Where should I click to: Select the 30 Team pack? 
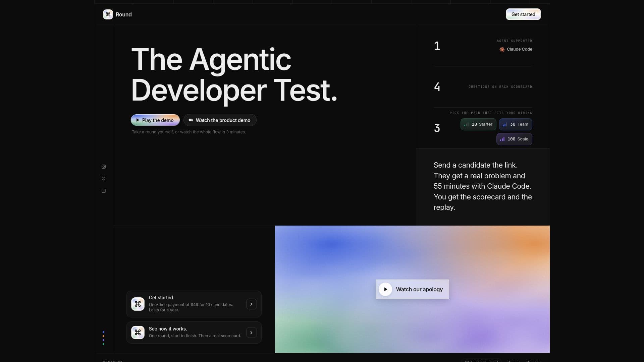click(x=516, y=124)
